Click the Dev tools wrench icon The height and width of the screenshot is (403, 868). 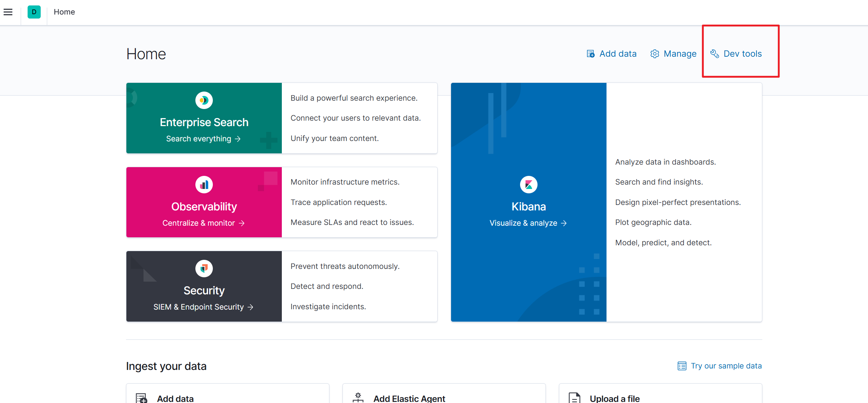pyautogui.click(x=714, y=54)
